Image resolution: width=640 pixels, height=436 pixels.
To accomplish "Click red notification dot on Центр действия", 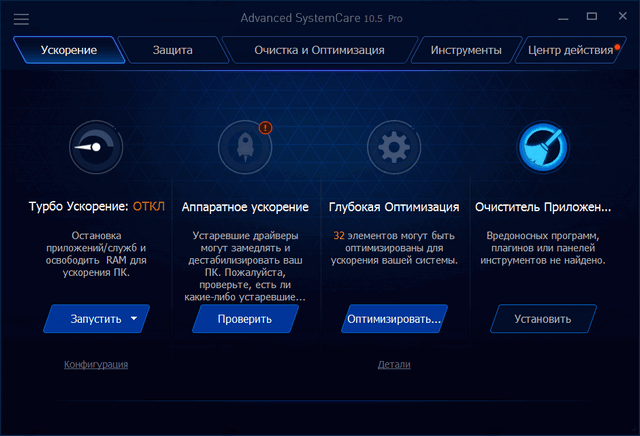I will (617, 47).
